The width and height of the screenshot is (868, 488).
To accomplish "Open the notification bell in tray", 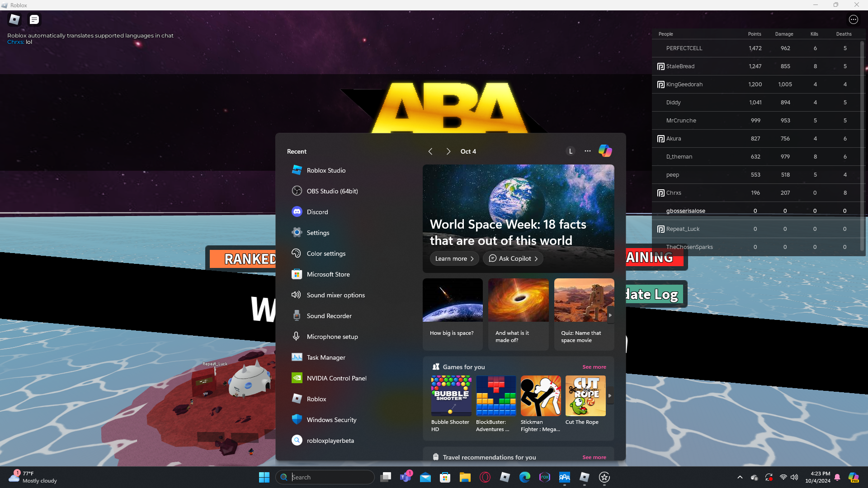I will [837, 477].
